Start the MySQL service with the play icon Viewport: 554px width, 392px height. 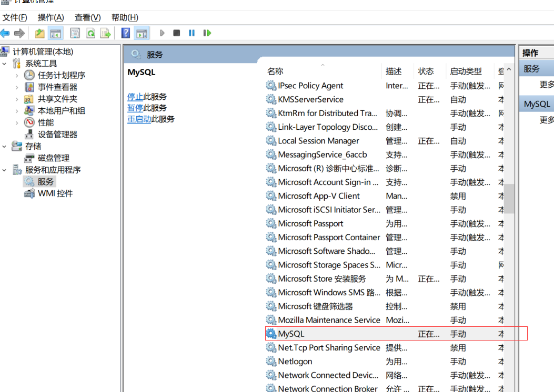pyautogui.click(x=162, y=33)
